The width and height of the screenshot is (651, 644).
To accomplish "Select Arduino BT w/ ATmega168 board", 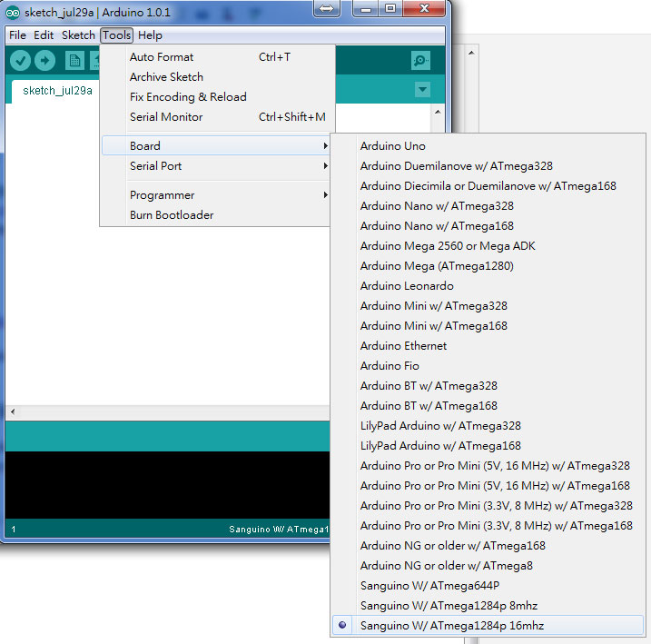I will [x=488, y=405].
